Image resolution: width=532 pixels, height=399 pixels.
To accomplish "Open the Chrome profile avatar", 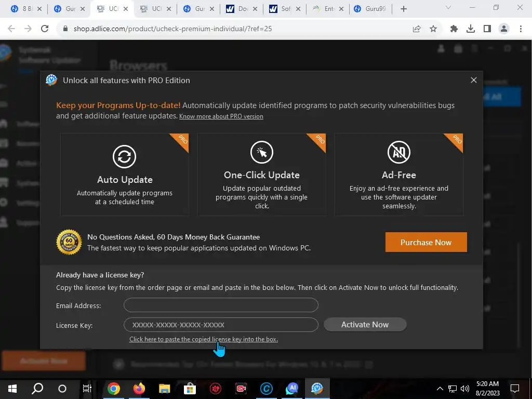I will (x=504, y=29).
